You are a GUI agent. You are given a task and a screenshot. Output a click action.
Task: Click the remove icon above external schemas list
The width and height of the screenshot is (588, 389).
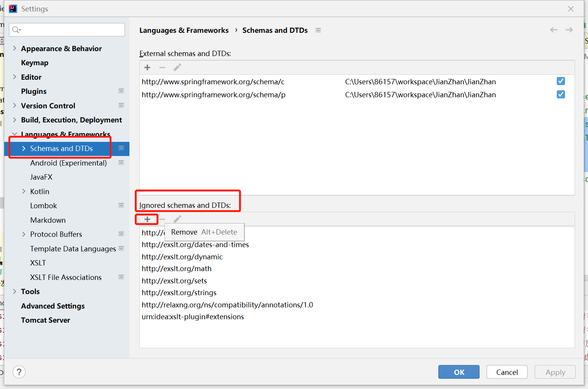[162, 68]
